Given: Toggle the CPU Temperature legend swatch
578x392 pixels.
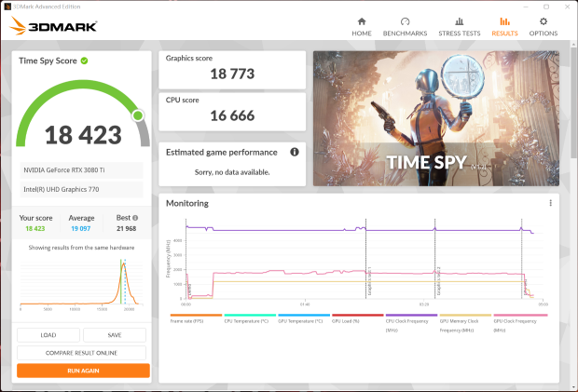Looking at the screenshot, I should point(250,315).
